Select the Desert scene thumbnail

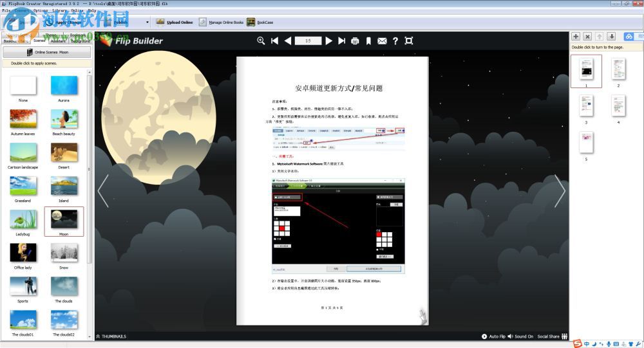pyautogui.click(x=64, y=153)
